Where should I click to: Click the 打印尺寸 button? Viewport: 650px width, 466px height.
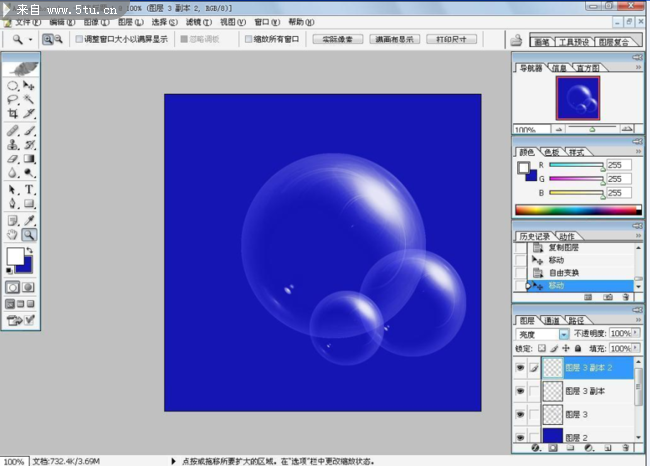(451, 39)
